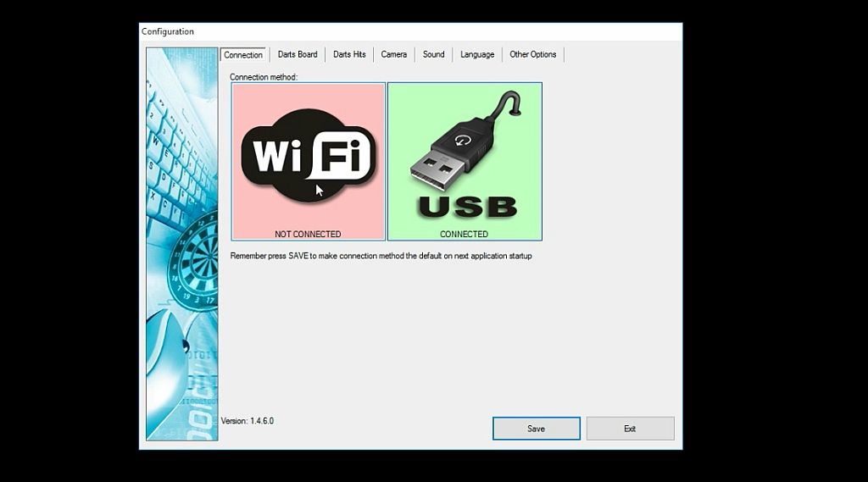Switch to the Camera tab
This screenshot has height=482, width=868.
point(393,54)
